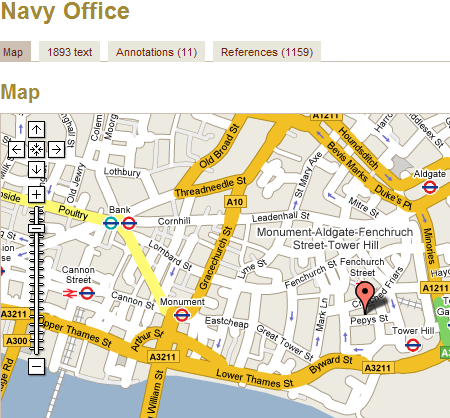Click the zoom slider handle
450x418 pixels.
[36, 228]
